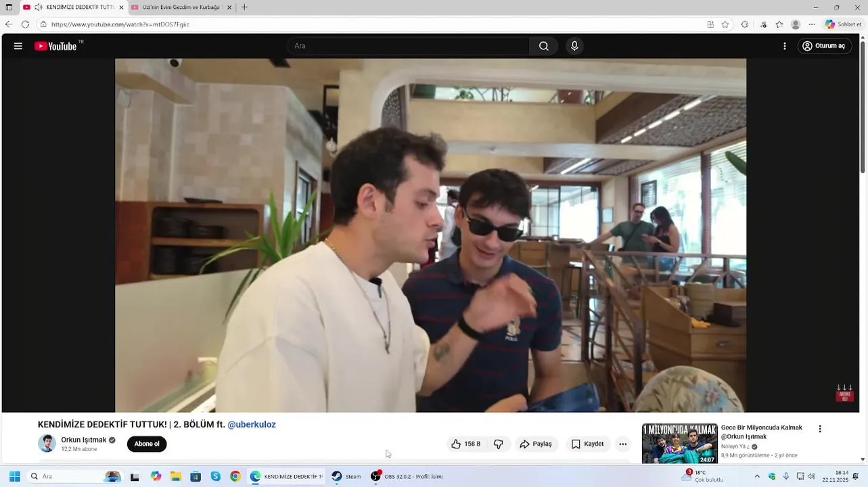Open the YouTube hamburger guide menu
The image size is (868, 487).
(18, 46)
